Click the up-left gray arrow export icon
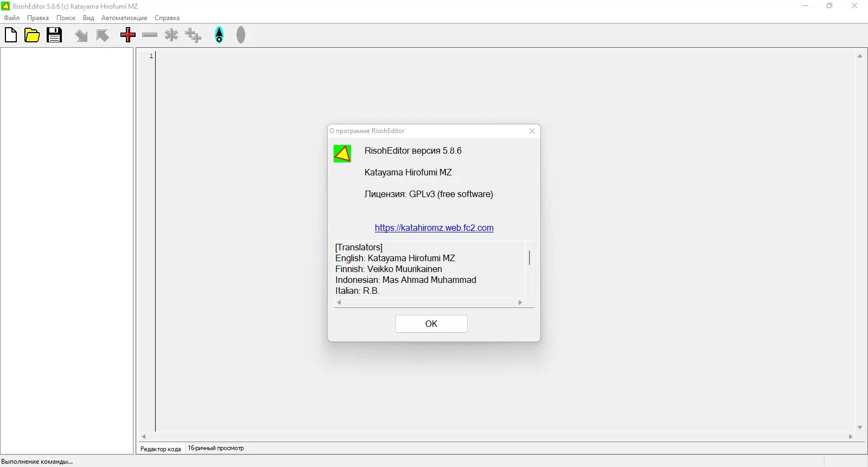The image size is (868, 467). tap(103, 36)
